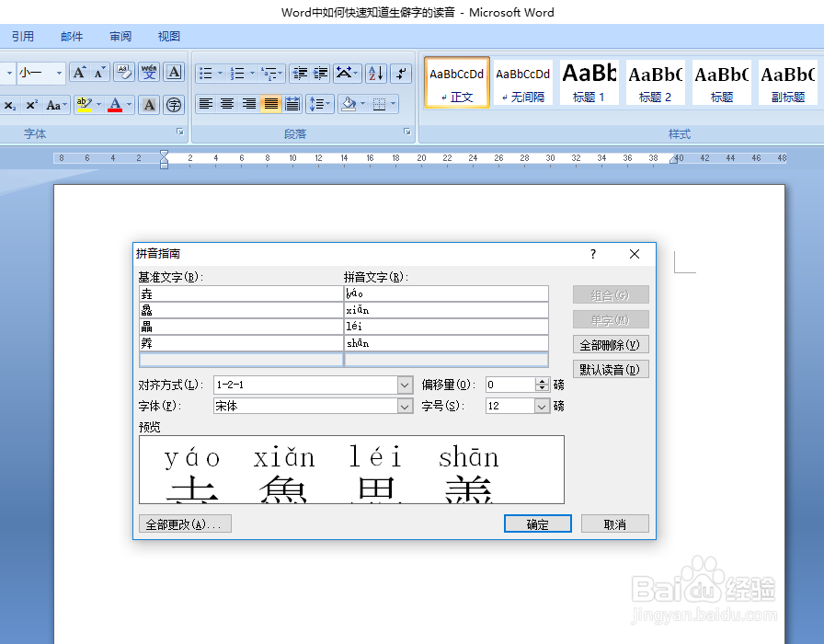Toggle justified alignment
This screenshot has width=824, height=644.
(270, 104)
